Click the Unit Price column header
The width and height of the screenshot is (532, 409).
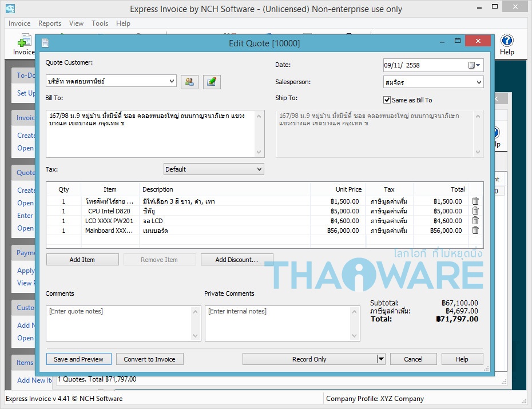click(338, 189)
